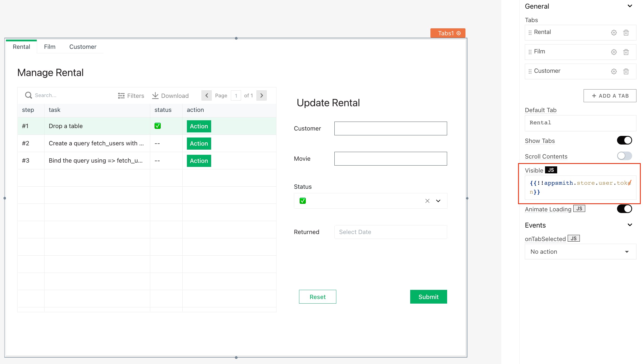Open table Filters
This screenshot has height=364, width=644.
click(x=131, y=96)
